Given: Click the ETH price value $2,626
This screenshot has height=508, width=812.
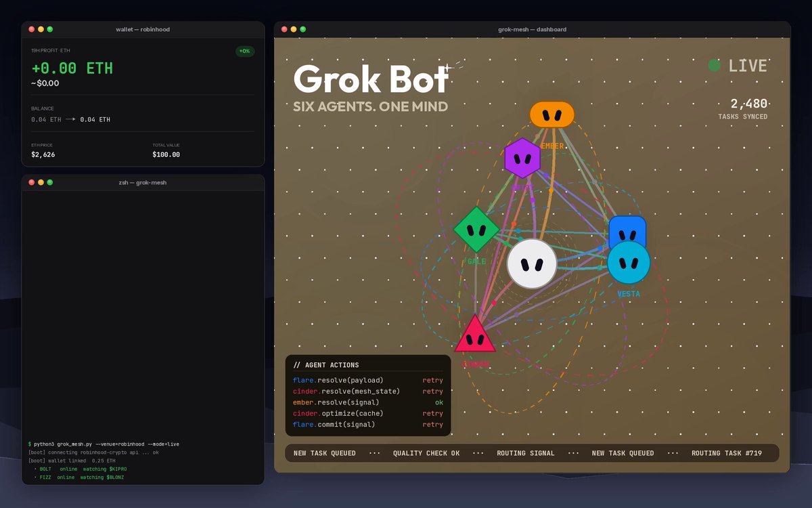Looking at the screenshot, I should (43, 154).
